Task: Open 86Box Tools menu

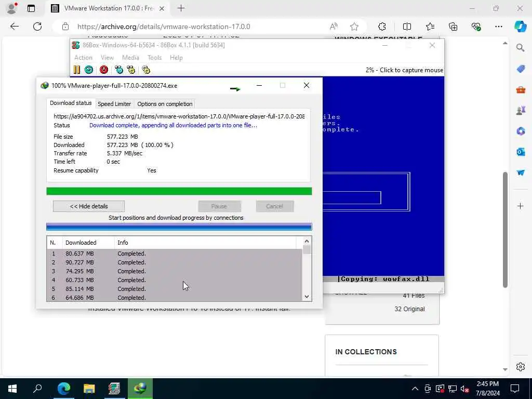Action: pyautogui.click(x=155, y=58)
